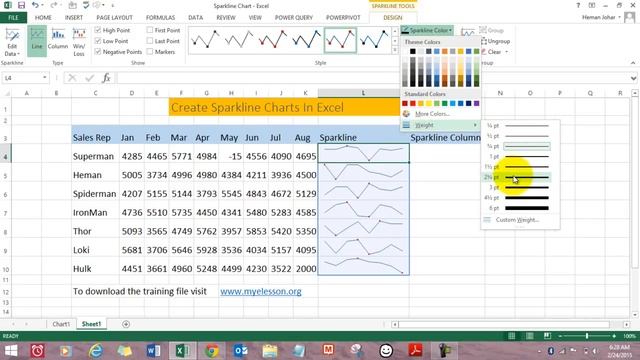Switch to the INSERT ribbon tab

73,18
